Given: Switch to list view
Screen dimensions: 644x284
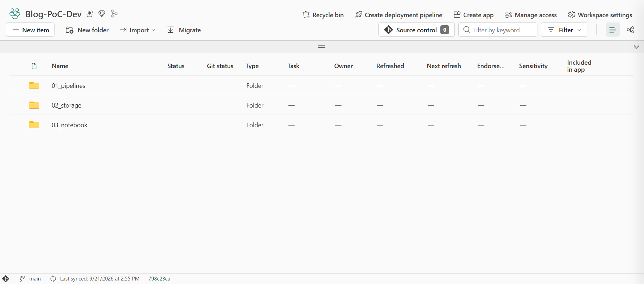Looking at the screenshot, I should coord(613,30).
